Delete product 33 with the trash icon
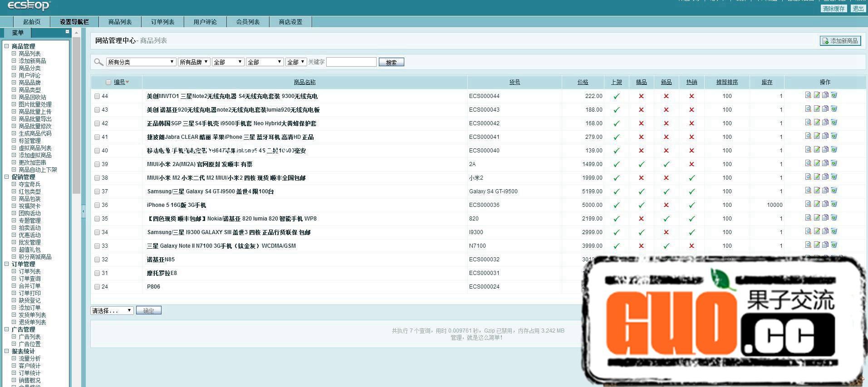Viewport: 868px width, 387px height. [x=834, y=245]
